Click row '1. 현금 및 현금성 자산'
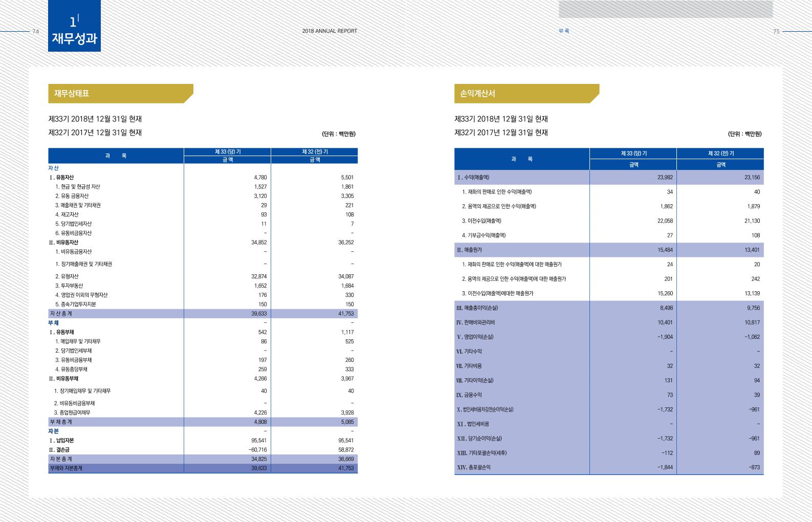 [203, 187]
